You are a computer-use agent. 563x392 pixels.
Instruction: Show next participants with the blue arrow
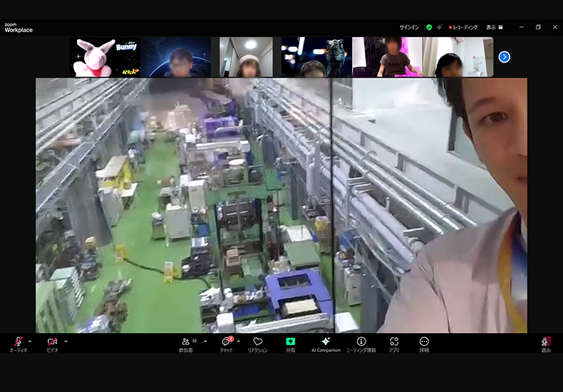click(x=505, y=57)
